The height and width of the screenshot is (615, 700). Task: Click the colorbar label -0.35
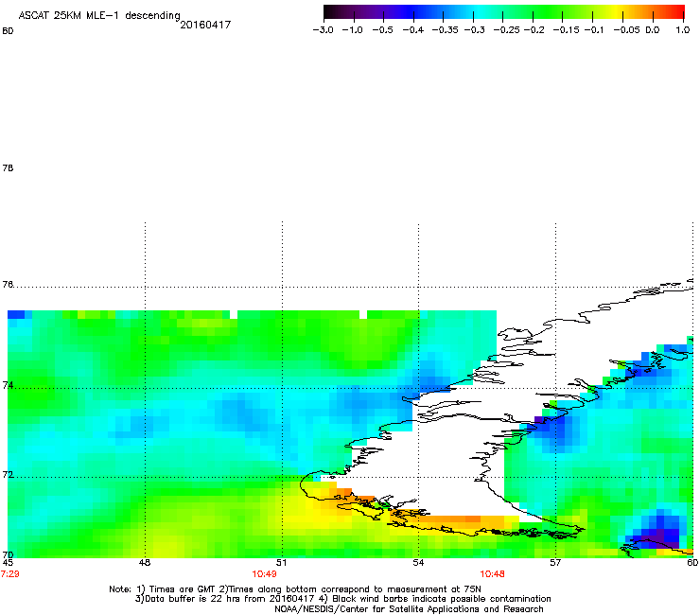tap(446, 30)
